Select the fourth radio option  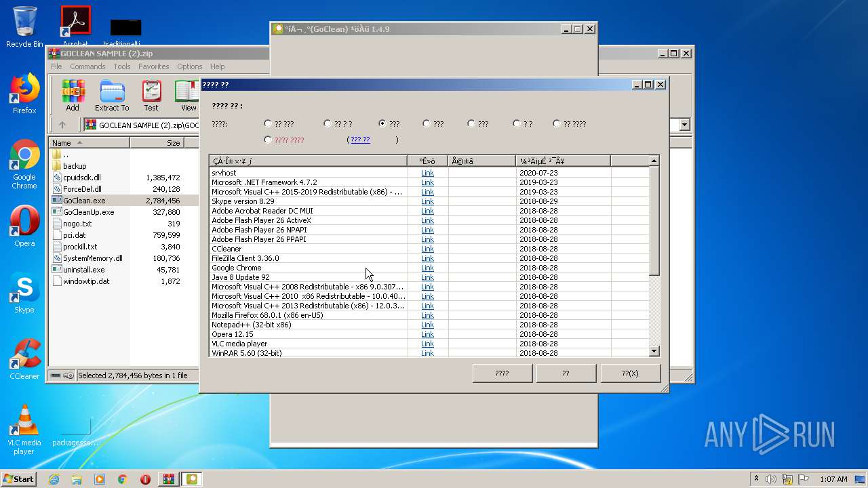click(x=426, y=123)
